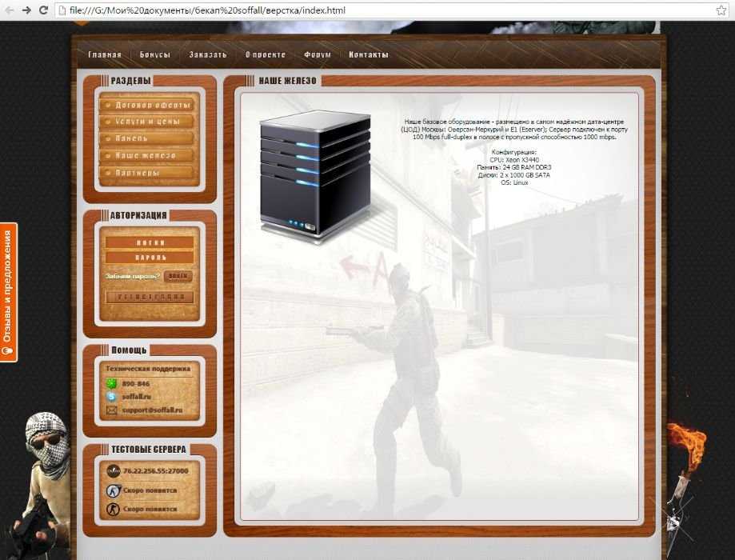Click the CPU: Xeon X3440 line
Viewport: 735px width, 560px height.
(x=513, y=159)
